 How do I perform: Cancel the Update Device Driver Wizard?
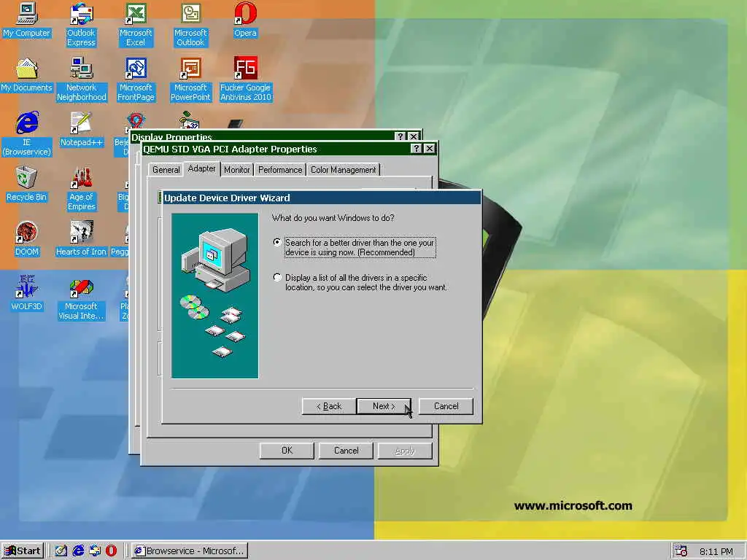[x=446, y=406]
